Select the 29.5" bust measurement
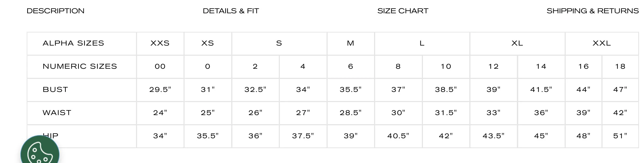The image size is (644, 163). click(160, 90)
